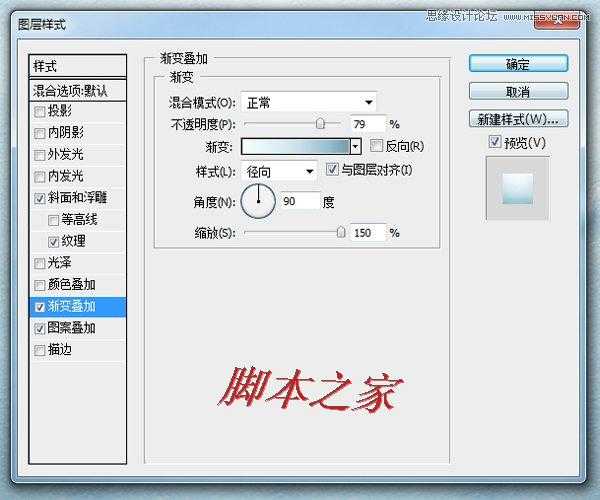Open the 样式(L) style dropdown showing 径向

tap(279, 172)
